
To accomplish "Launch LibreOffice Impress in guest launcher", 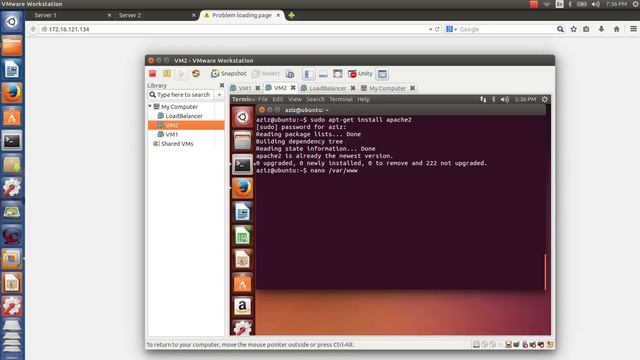I will point(242,259).
